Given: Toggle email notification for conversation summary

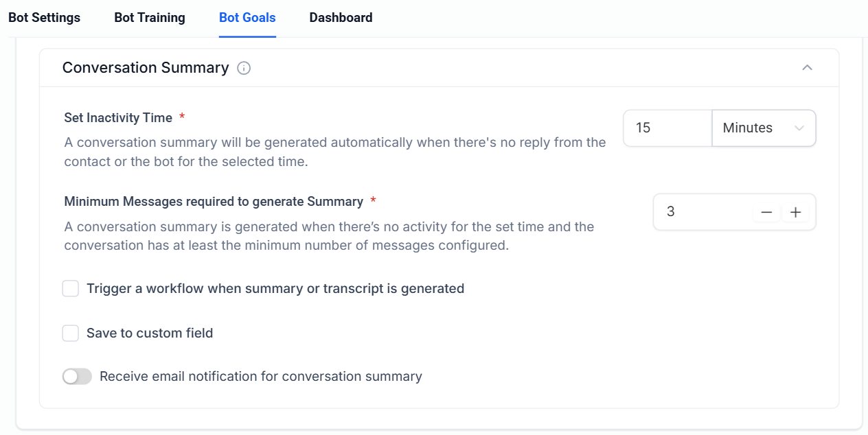Looking at the screenshot, I should [77, 377].
